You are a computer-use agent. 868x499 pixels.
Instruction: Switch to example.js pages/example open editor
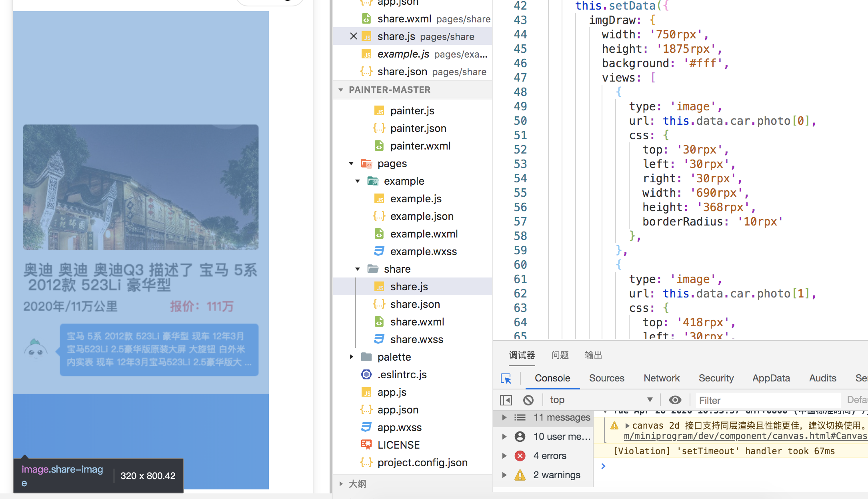tap(412, 54)
